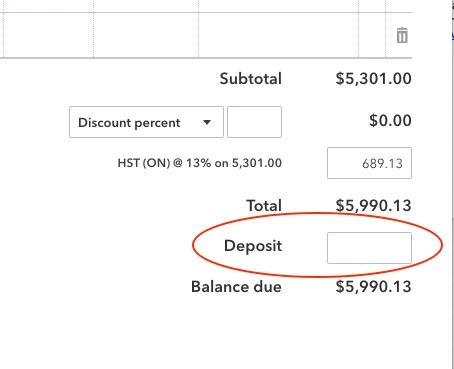Click the second empty cell in line row
Image resolution: width=454 pixels, height=369 pixels.
pyautogui.click(x=146, y=35)
